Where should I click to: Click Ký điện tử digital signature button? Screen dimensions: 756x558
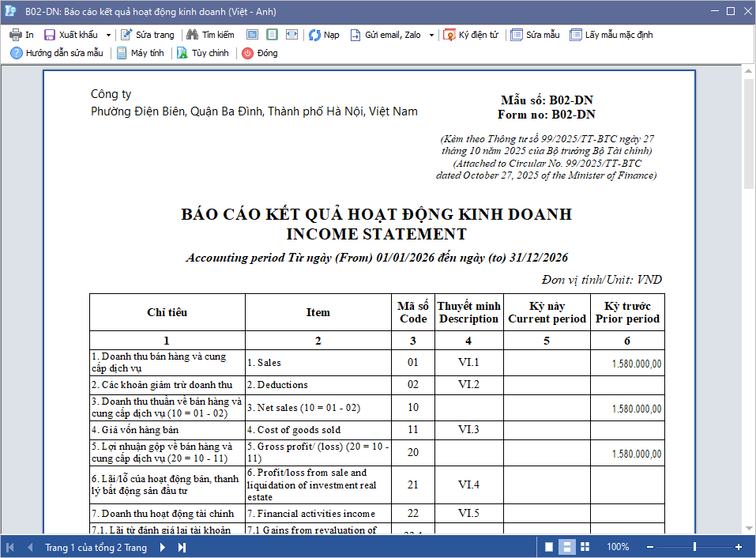(471, 35)
